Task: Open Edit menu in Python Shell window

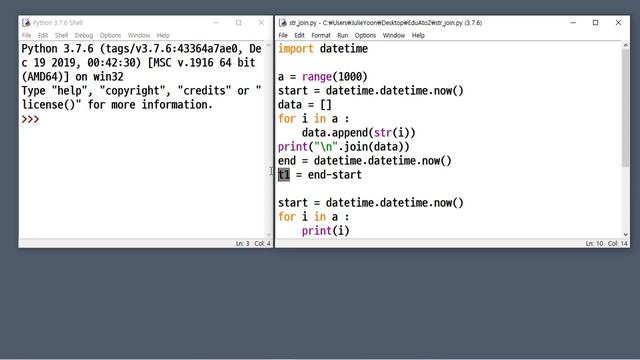Action: point(43,36)
